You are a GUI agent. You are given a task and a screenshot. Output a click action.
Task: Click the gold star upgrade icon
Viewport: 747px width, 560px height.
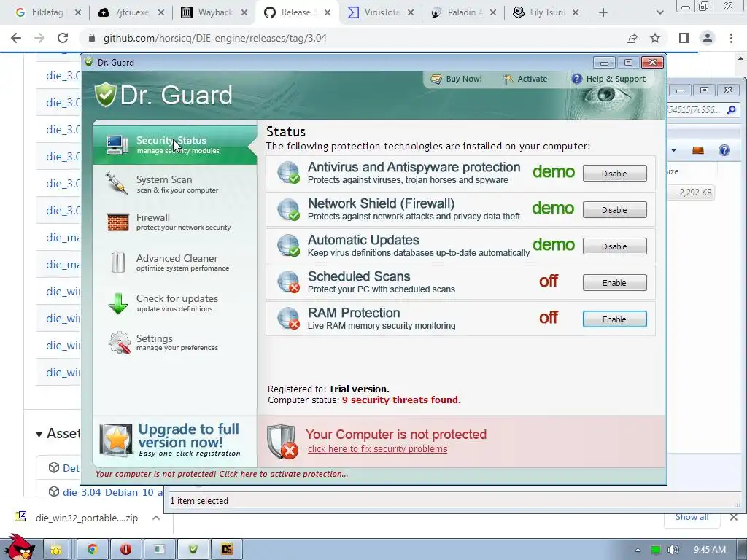[116, 440]
